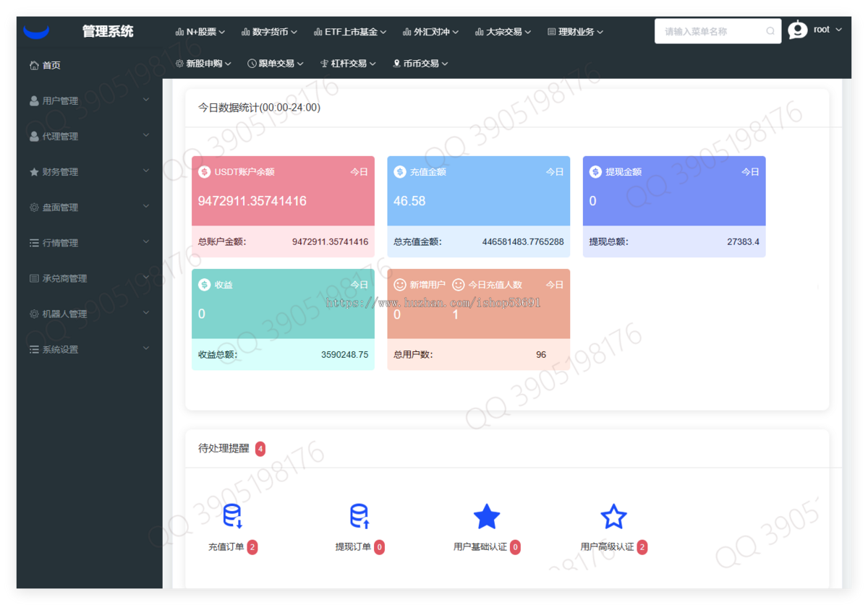Screen dimensions: 868x605
Task: Click the gear icon beside 盘面管理
Action: pyautogui.click(x=34, y=207)
